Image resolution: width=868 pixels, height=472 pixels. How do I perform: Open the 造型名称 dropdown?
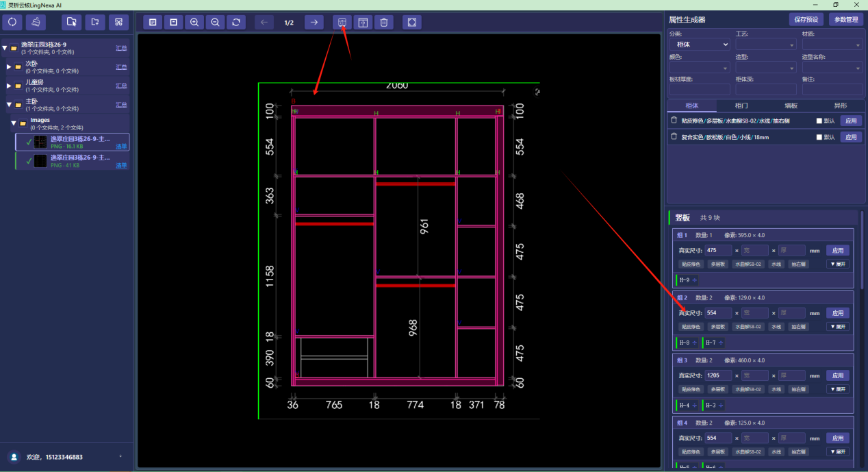pyautogui.click(x=832, y=67)
